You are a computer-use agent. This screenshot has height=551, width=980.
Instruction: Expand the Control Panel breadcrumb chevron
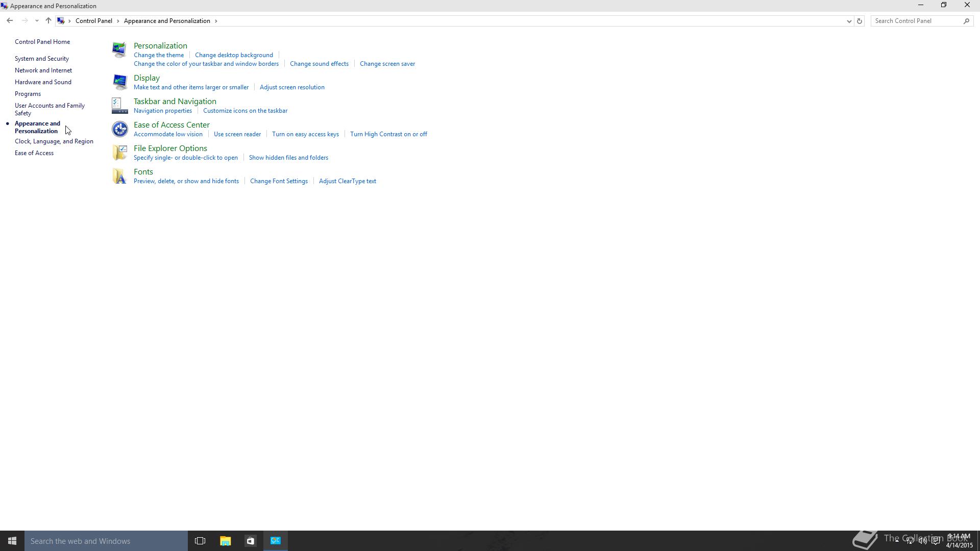click(118, 21)
